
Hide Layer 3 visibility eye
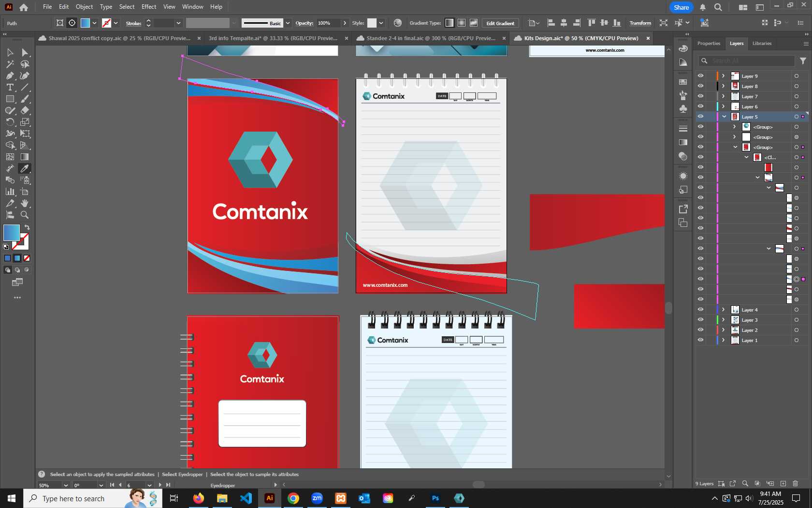point(700,320)
